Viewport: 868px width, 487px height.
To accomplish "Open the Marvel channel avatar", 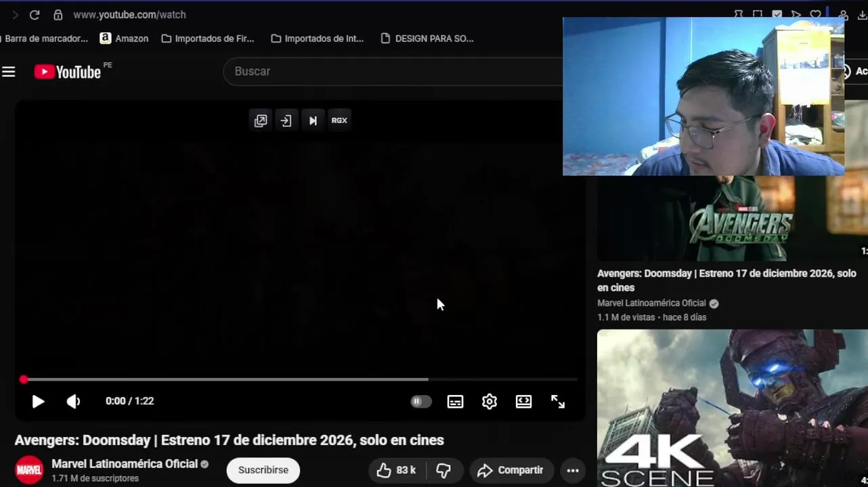I will pos(29,470).
